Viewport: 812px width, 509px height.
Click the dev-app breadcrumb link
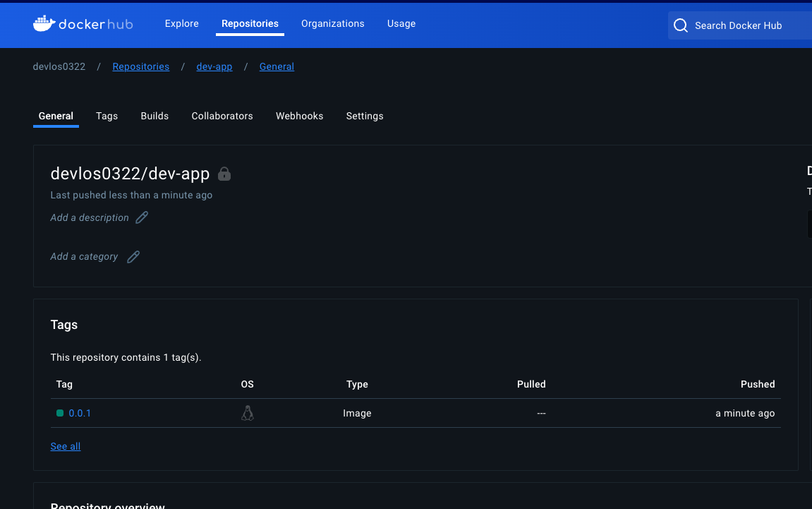(x=214, y=67)
